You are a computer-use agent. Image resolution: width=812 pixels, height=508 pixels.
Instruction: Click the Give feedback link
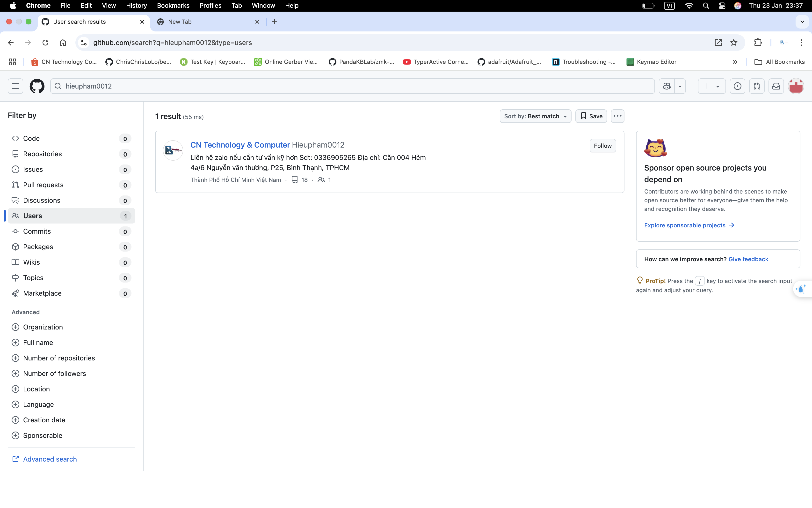[748, 259]
